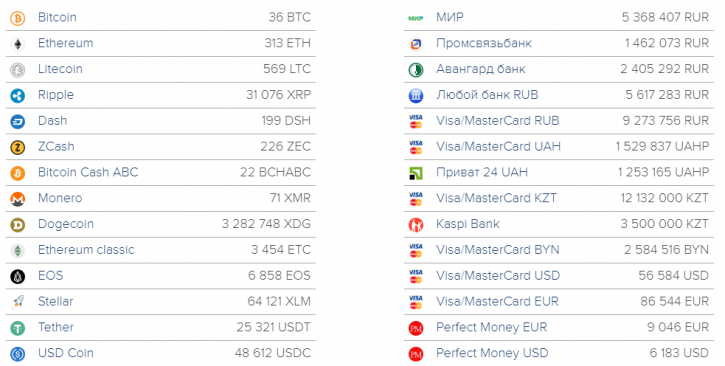The image size is (725, 366).
Task: Click the Промсвязьбанк entry
Action: point(484,43)
